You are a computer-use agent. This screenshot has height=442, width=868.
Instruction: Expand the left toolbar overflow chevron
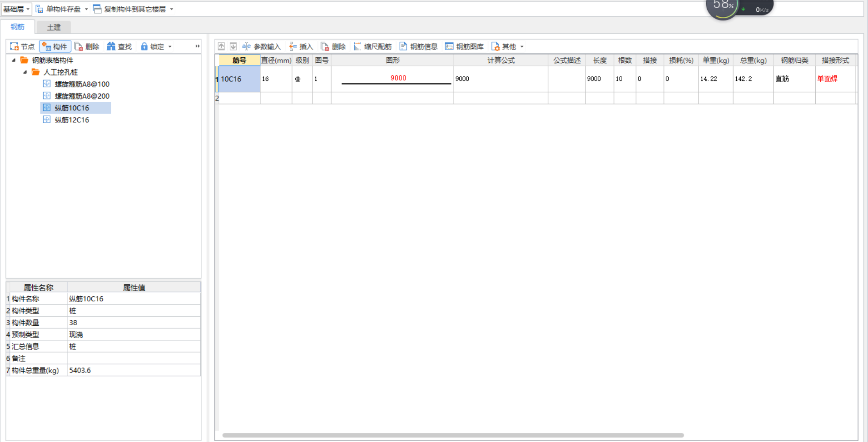197,46
